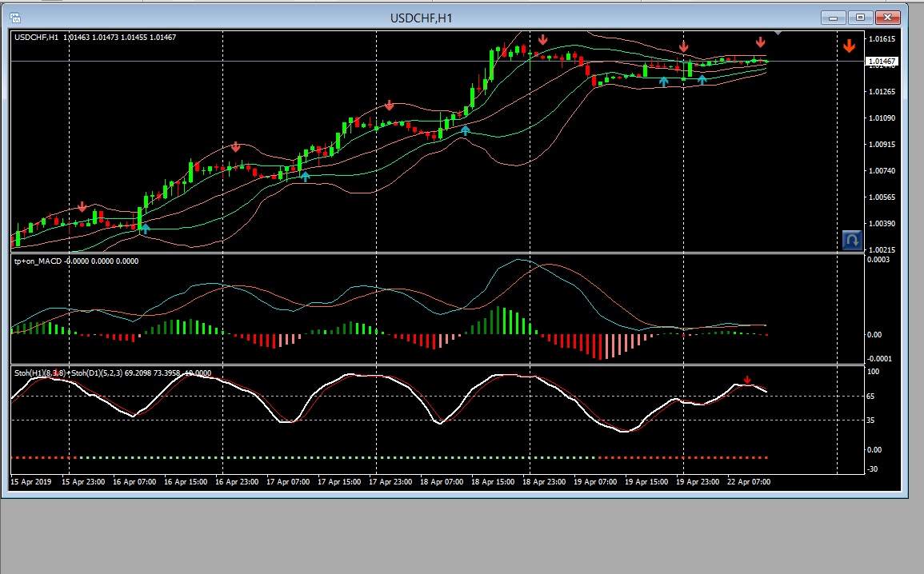Click the chart window icon in title bar
Viewport: 924px width, 574px height.
pyautogui.click(x=15, y=18)
